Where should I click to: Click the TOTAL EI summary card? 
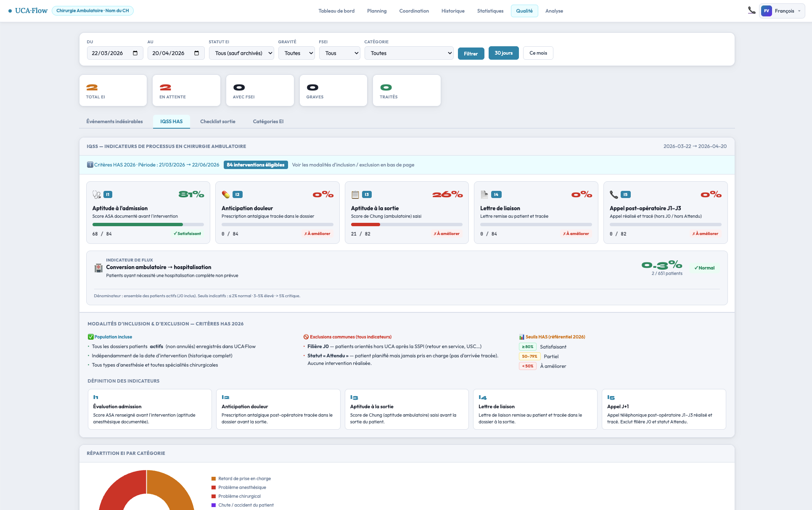coord(113,90)
